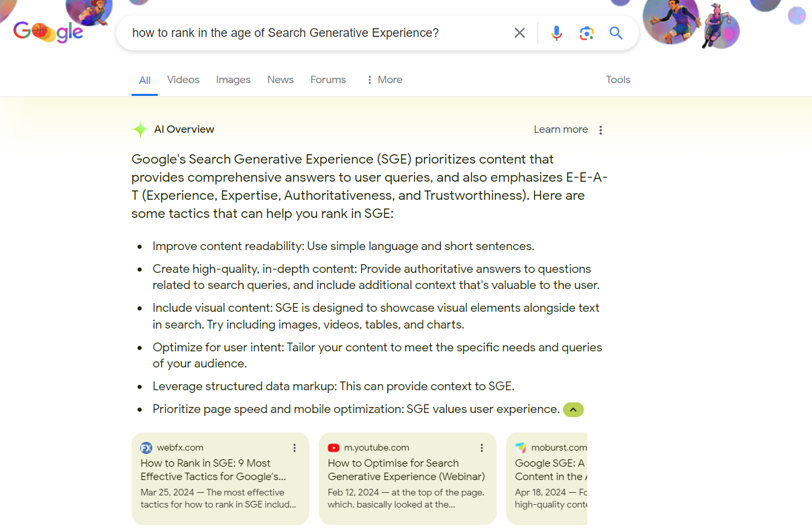Click 'Create high-quality, in-depth content' bullet
The width and height of the screenshot is (812, 529).
[x=376, y=277]
